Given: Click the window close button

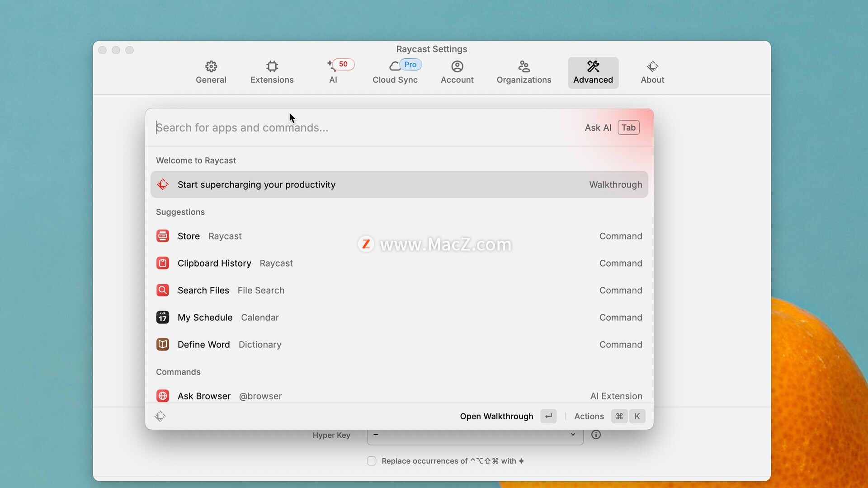Looking at the screenshot, I should coord(103,50).
